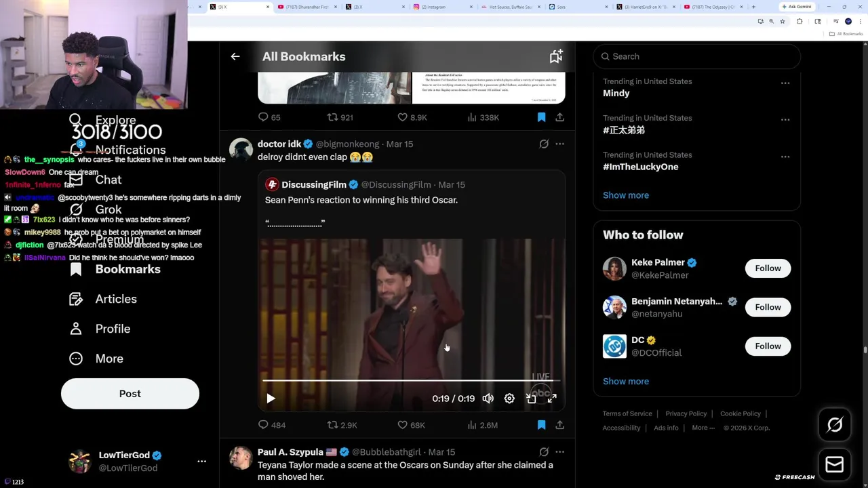Play the Sean Penn video
This screenshot has height=488, width=868.
271,399
